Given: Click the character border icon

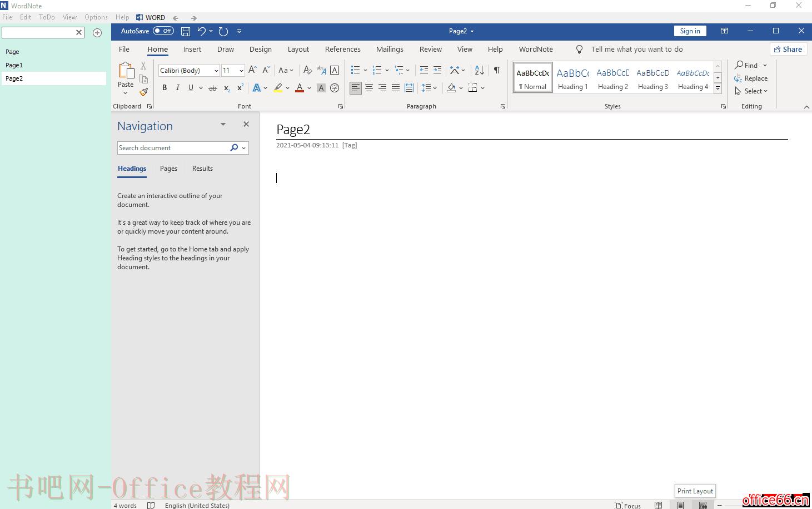Looking at the screenshot, I should pyautogui.click(x=335, y=70).
